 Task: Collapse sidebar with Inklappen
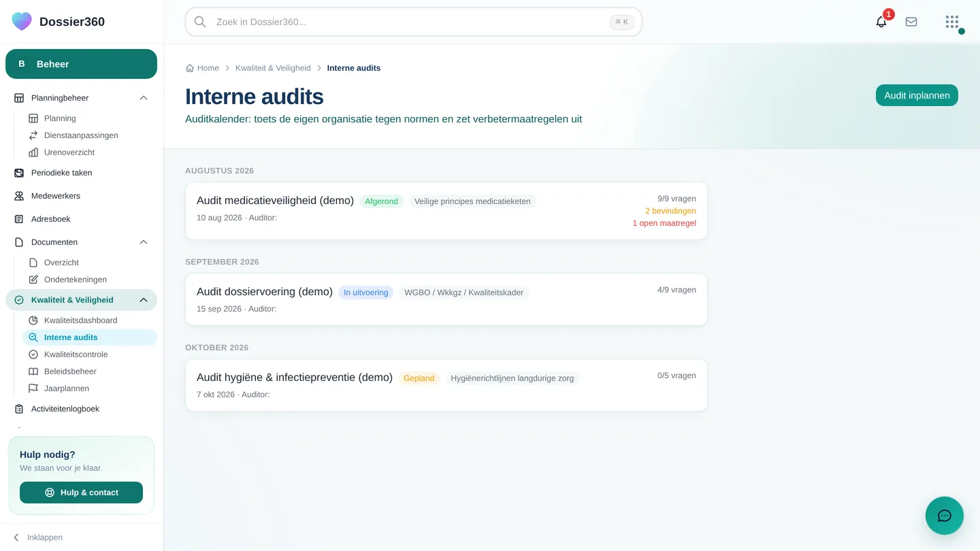38,537
